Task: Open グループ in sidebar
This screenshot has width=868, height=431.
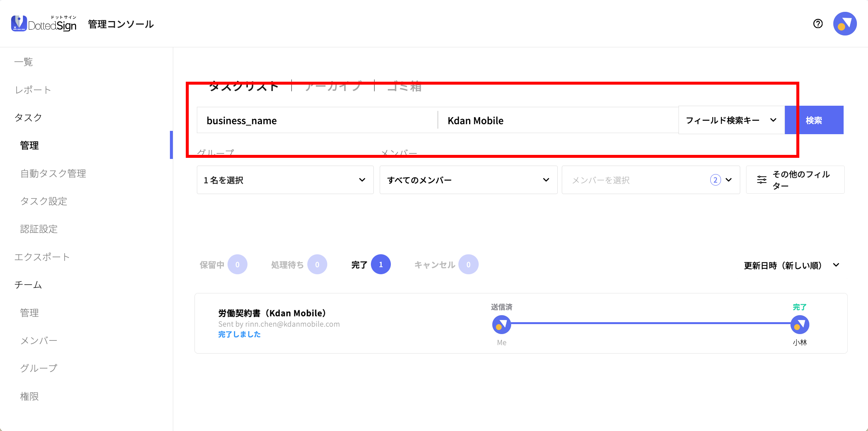Action: coord(39,368)
